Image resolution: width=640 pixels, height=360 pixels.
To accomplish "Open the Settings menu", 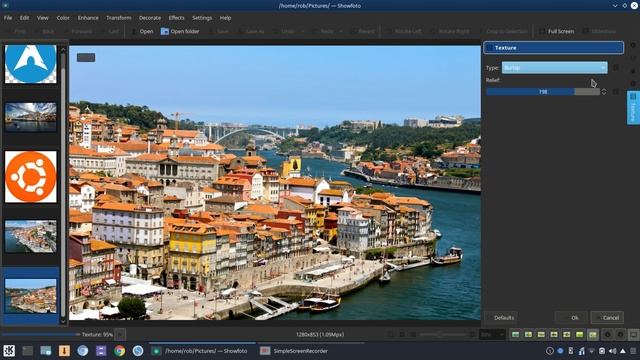I will pos(202,18).
